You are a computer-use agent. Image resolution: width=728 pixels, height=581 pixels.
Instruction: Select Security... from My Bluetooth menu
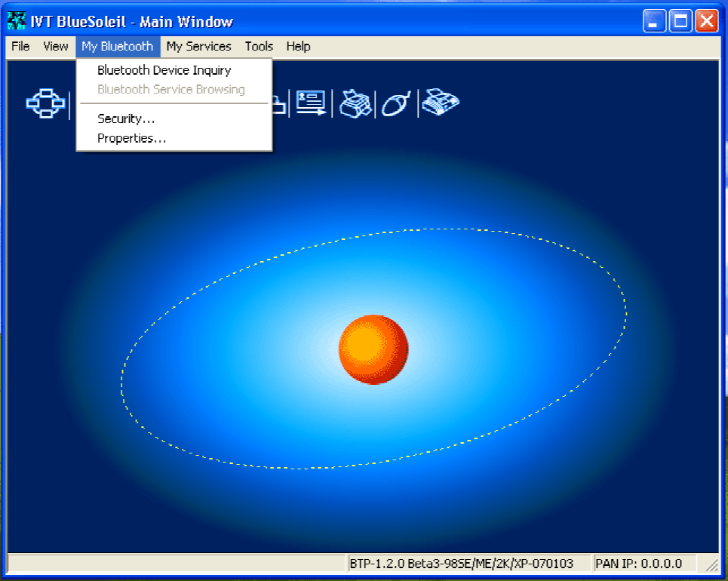[174, 119]
